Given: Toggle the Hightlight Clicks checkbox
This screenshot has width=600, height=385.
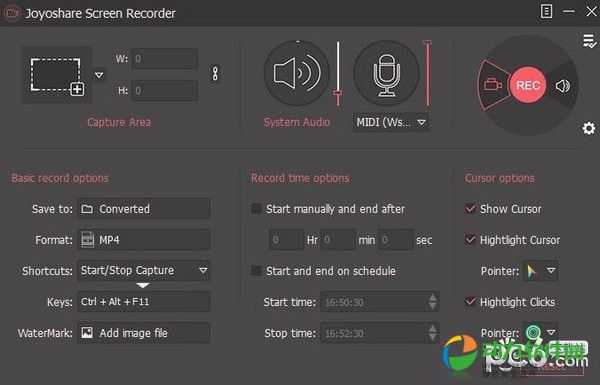Looking at the screenshot, I should click(470, 302).
